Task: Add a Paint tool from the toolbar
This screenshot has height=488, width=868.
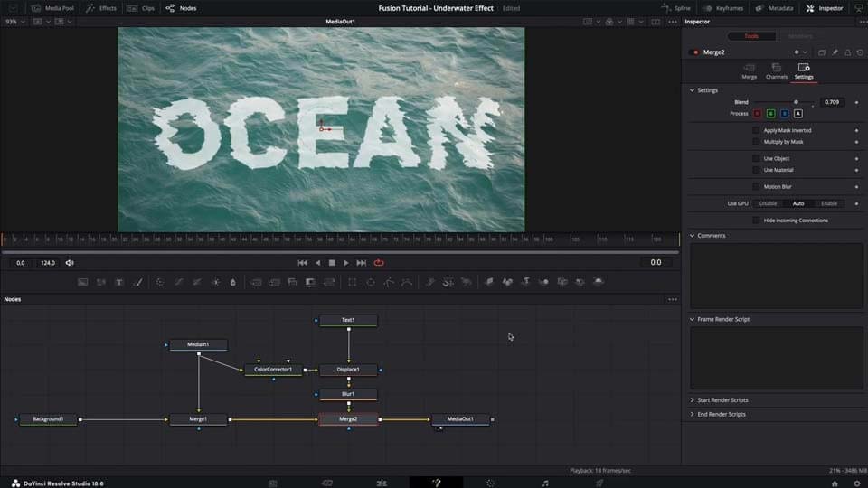Action: click(137, 282)
